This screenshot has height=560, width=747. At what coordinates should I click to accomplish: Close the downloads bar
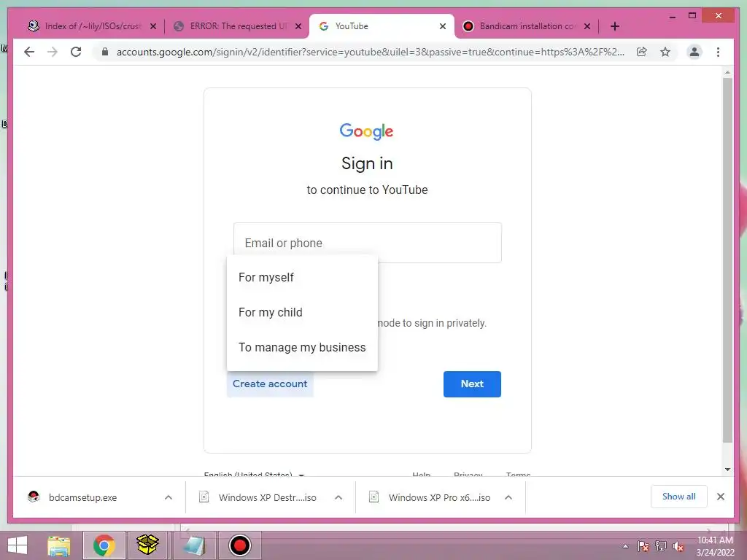click(721, 497)
